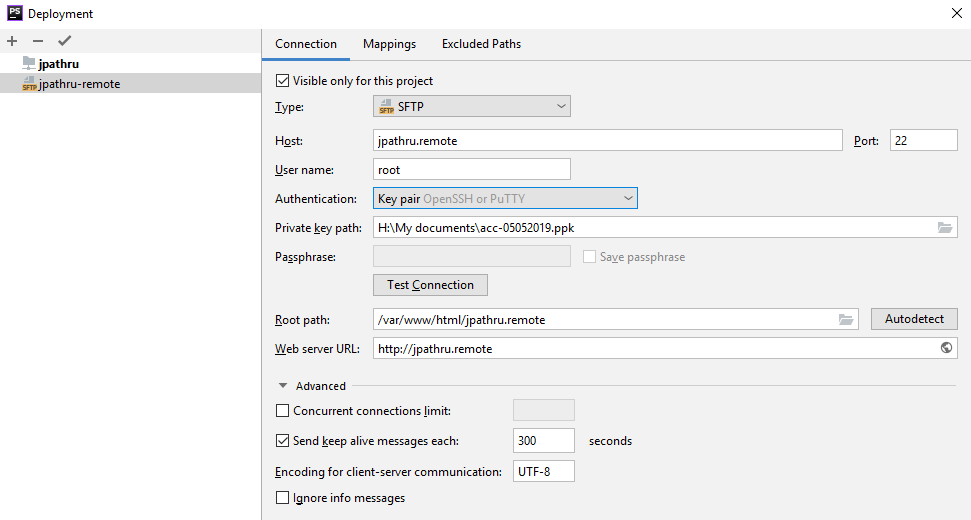Select the jpathru-remote SFTP server entry
This screenshot has width=971, height=520.
coord(78,84)
